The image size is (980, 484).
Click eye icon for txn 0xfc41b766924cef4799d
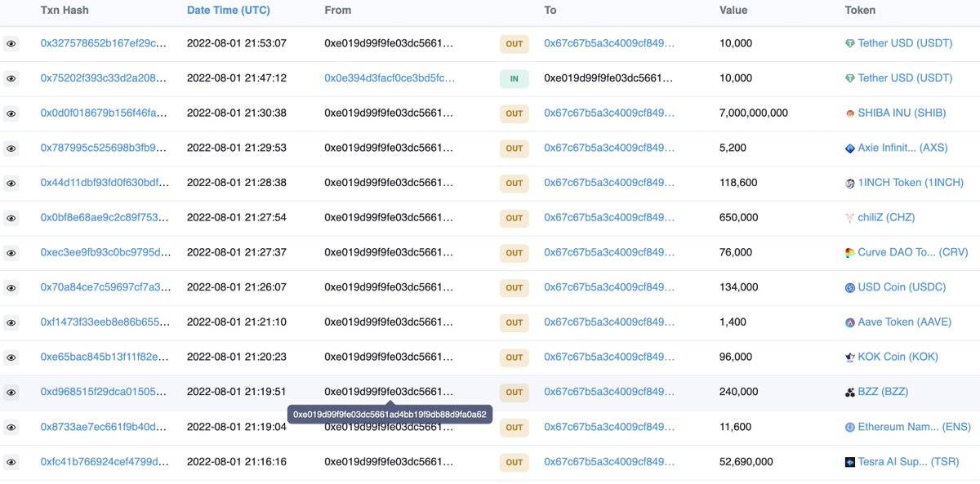[x=11, y=462]
